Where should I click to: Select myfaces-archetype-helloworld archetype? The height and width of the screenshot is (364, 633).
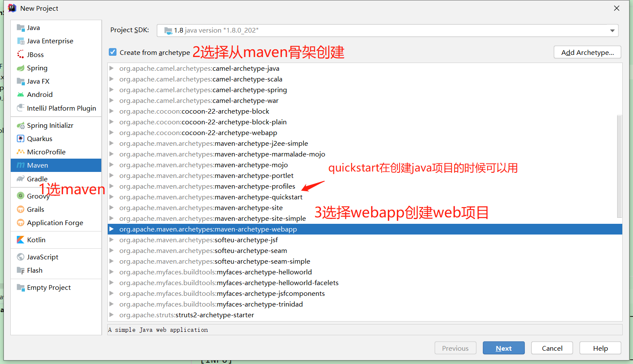365,272
